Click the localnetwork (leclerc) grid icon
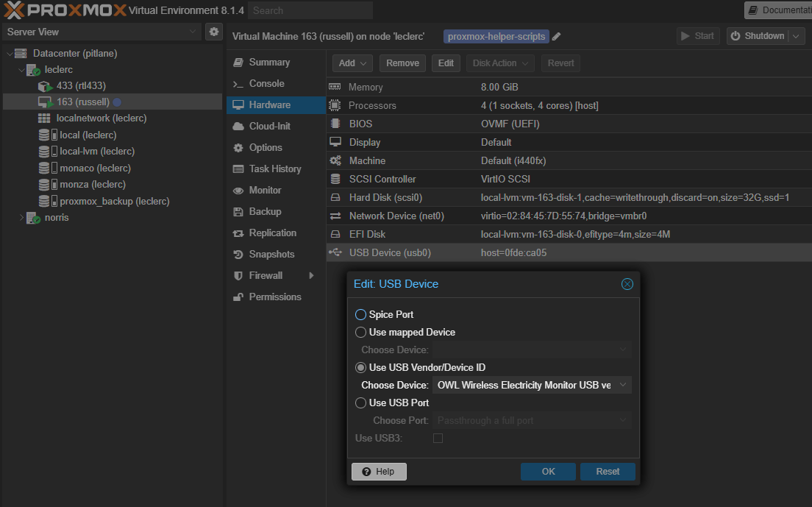 pyautogui.click(x=44, y=118)
